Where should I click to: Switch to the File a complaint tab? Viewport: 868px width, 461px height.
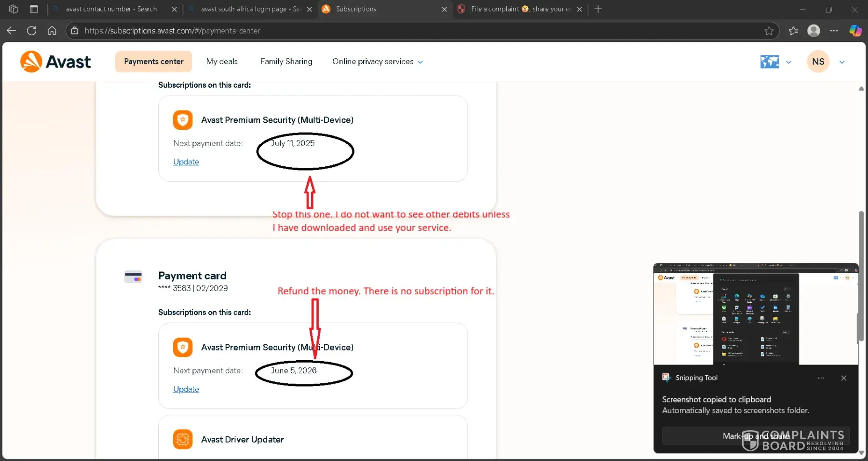pyautogui.click(x=520, y=9)
